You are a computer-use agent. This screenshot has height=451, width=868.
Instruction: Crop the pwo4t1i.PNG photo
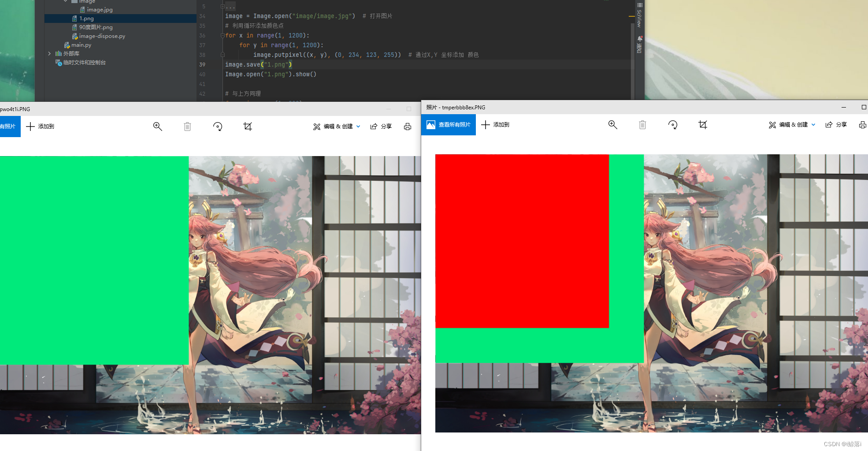[x=248, y=127]
